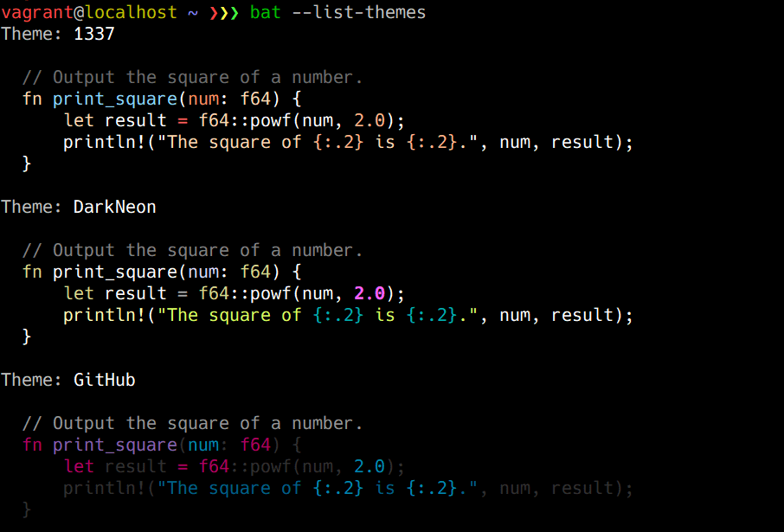The height and width of the screenshot is (532, 784).
Task: Click the 'Theme: GitHub' heading
Action: (68, 380)
